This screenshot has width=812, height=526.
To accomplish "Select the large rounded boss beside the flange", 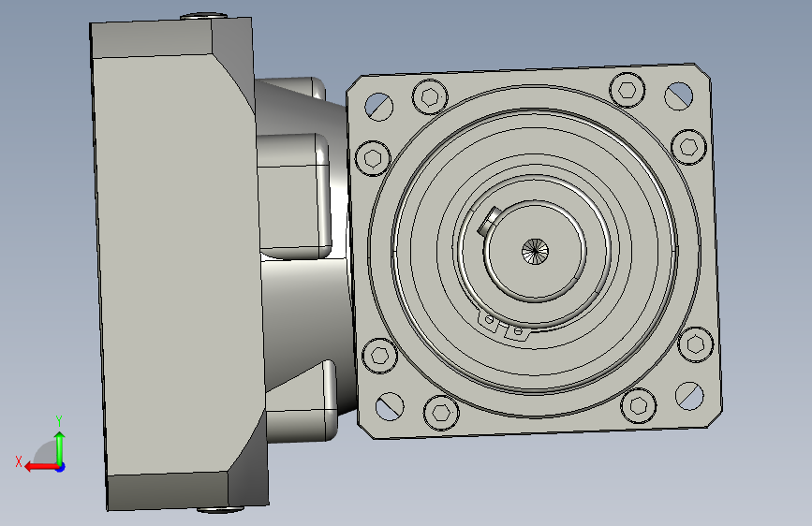I will (295, 197).
